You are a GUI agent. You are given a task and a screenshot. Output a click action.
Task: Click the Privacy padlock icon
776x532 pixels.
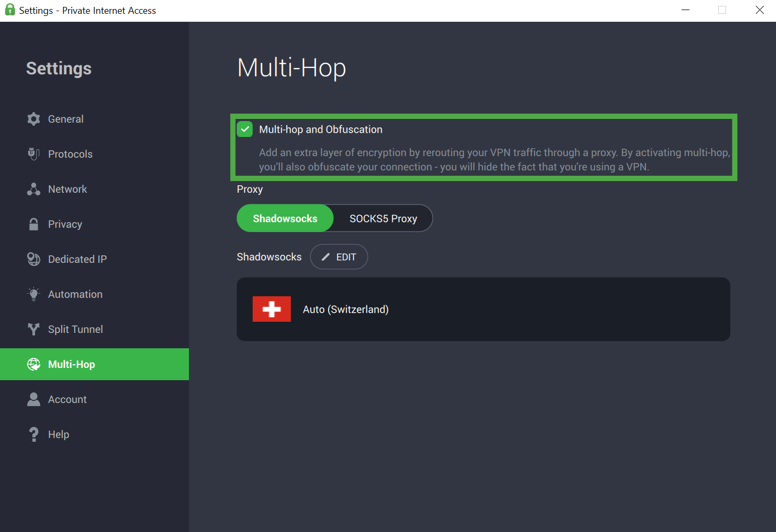(x=33, y=224)
